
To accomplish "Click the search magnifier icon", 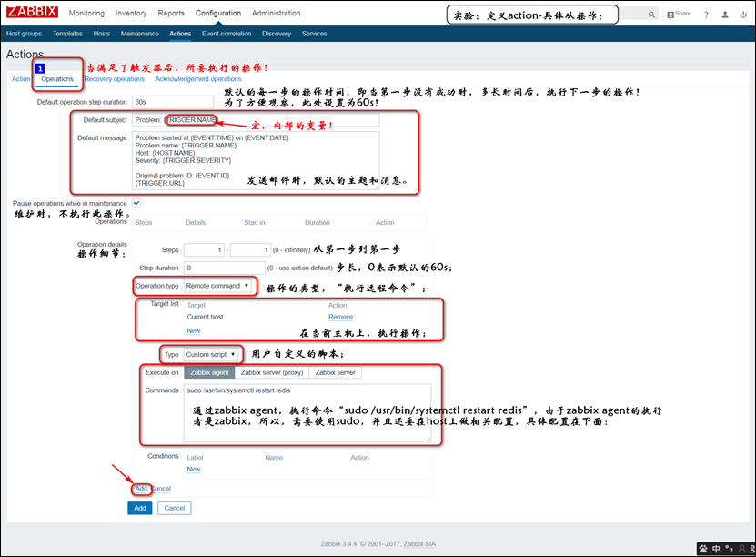I will (x=651, y=15).
